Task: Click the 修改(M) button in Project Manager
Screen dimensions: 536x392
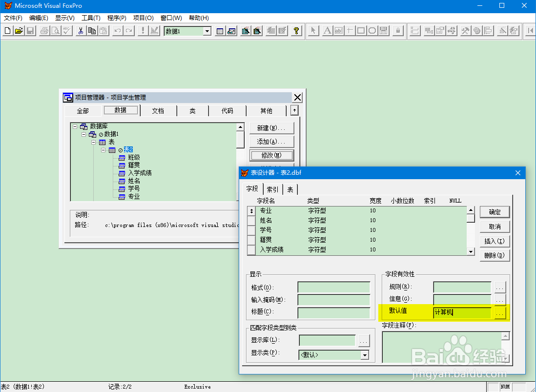Action: coord(271,155)
